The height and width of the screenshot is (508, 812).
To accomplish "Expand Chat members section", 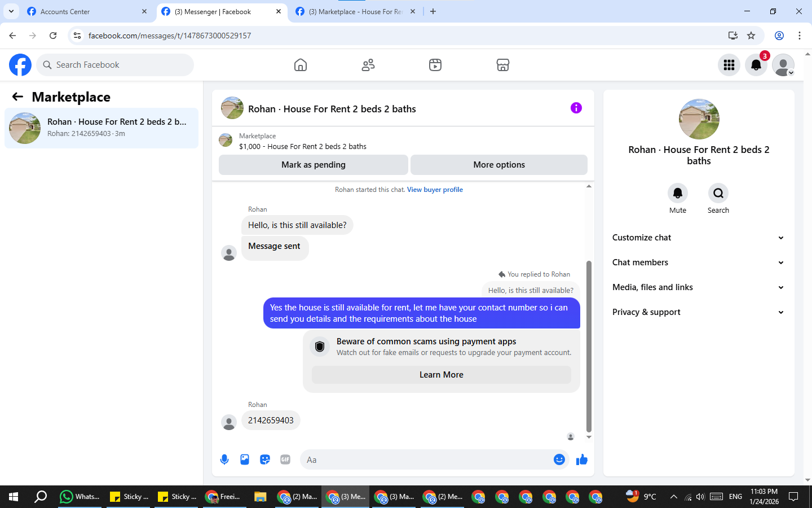I will [699, 262].
